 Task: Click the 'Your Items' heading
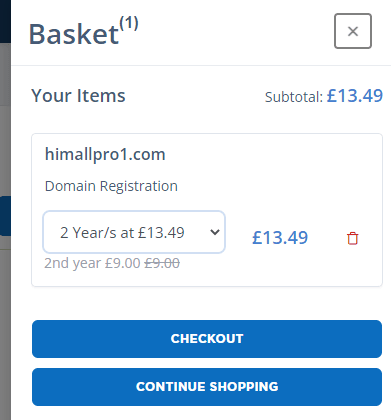[78, 96]
